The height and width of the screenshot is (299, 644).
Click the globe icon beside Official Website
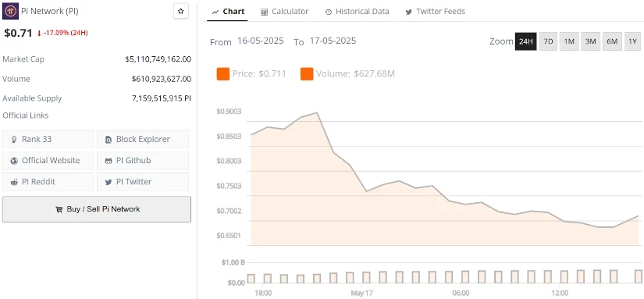pyautogui.click(x=14, y=161)
